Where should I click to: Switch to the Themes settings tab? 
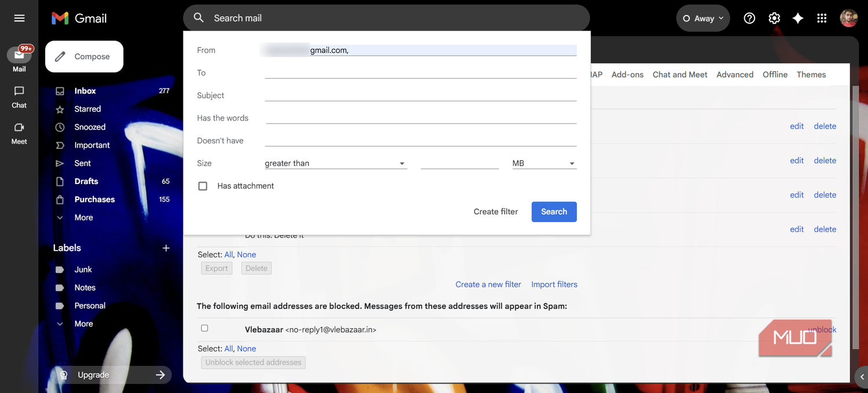pos(811,75)
